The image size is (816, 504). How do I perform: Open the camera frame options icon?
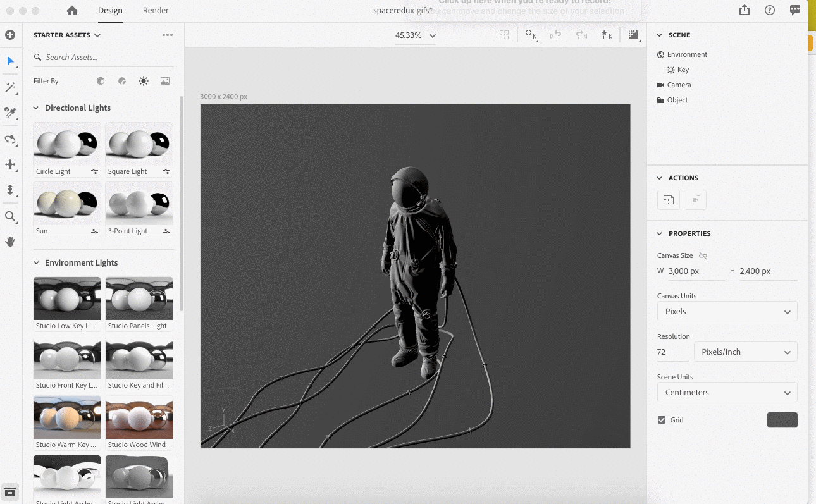point(531,35)
